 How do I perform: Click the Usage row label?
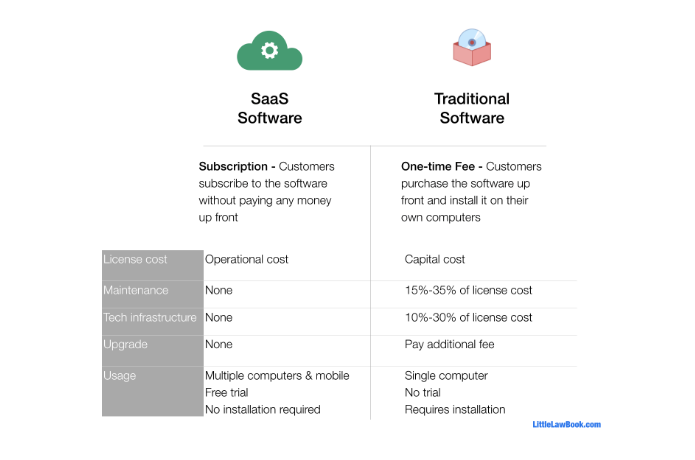pos(120,375)
